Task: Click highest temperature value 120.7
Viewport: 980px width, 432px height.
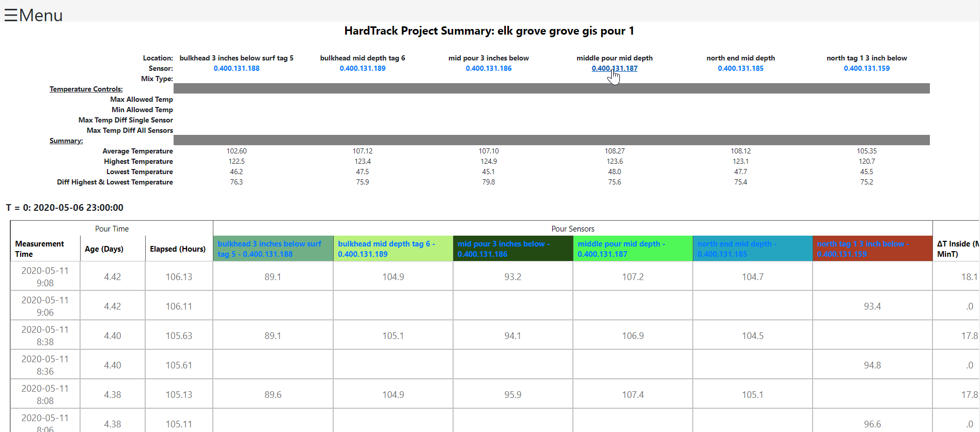Action: click(867, 161)
